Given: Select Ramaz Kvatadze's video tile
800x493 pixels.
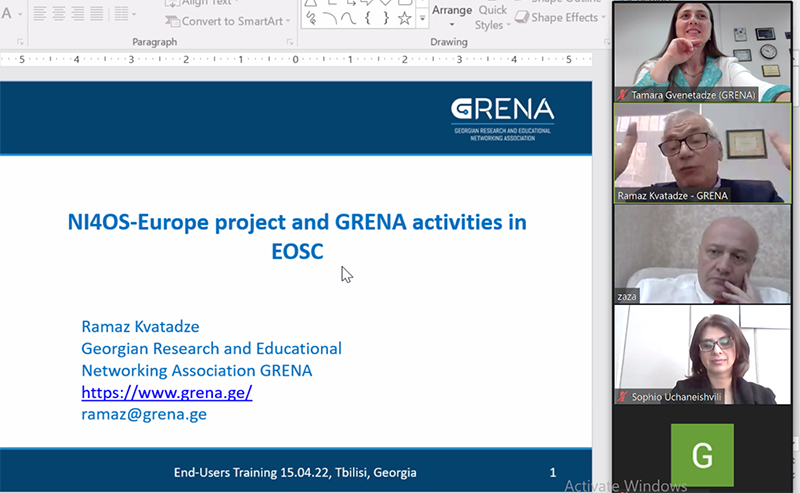Looking at the screenshot, I should point(702,153).
